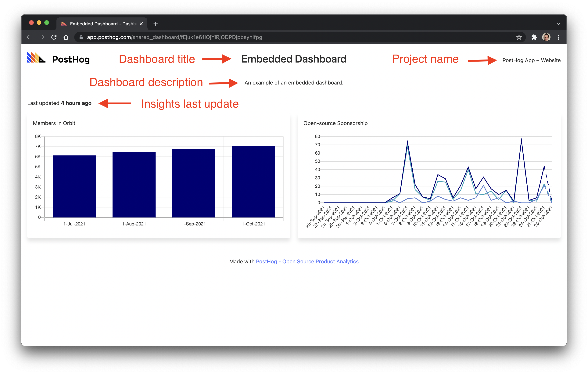Click the 1-Oct-2021 bar in Members chart
This screenshot has width=588, height=374.
[253, 182]
